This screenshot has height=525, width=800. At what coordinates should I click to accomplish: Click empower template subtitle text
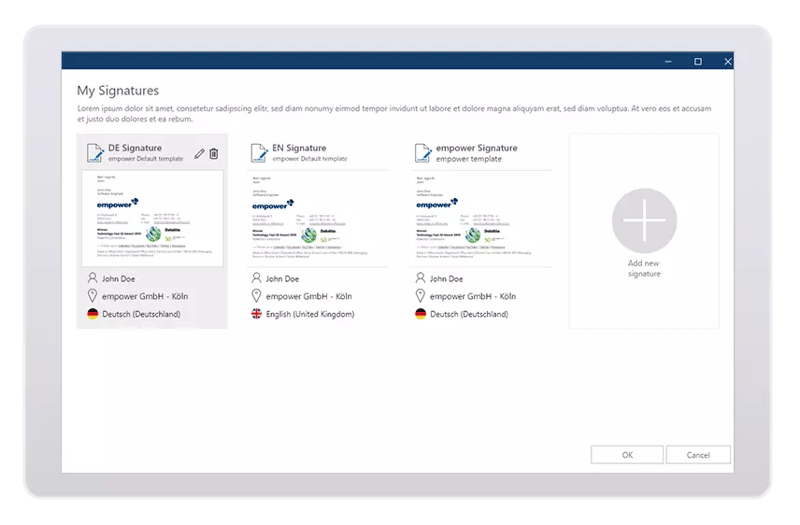[468, 159]
